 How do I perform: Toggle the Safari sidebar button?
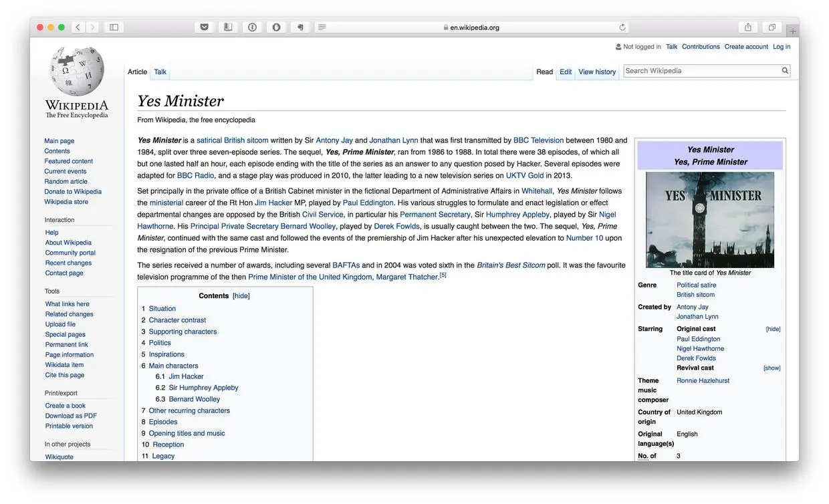pyautogui.click(x=114, y=27)
